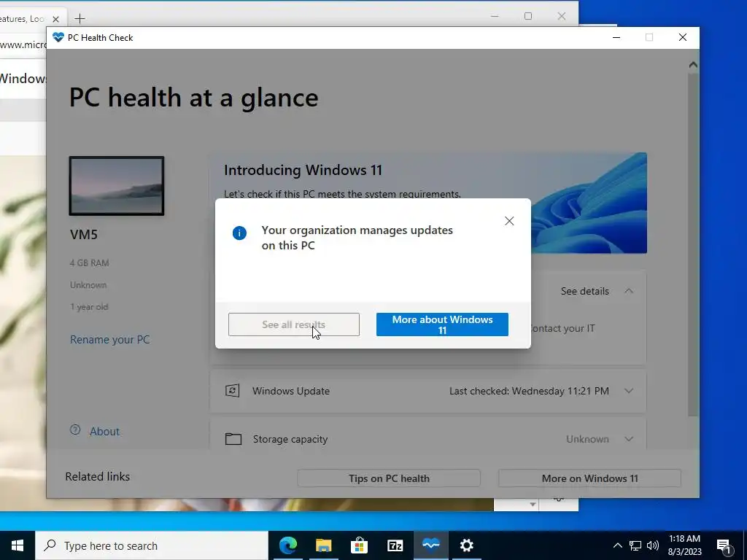Open 7-Zip from taskbar
This screenshot has height=560, width=747.
pyautogui.click(x=395, y=545)
